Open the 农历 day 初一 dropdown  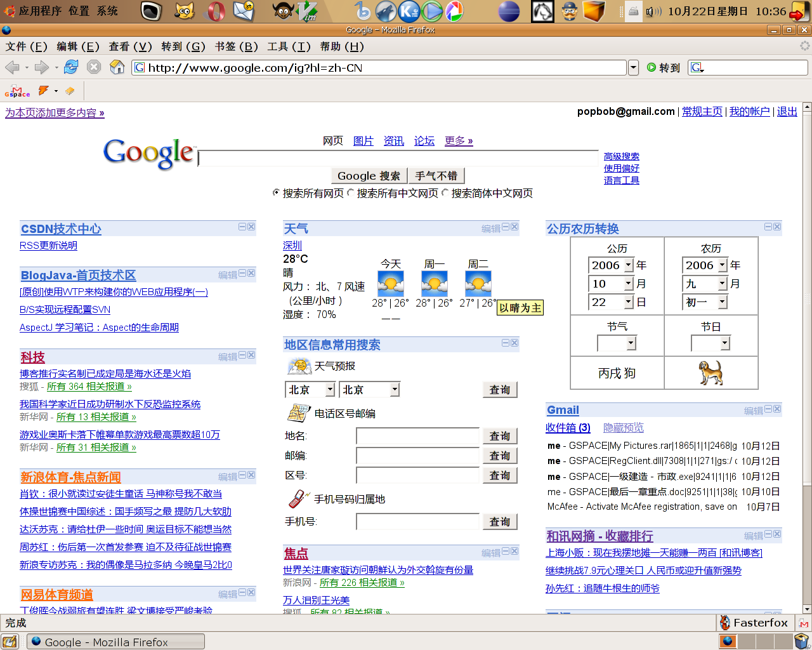click(723, 302)
